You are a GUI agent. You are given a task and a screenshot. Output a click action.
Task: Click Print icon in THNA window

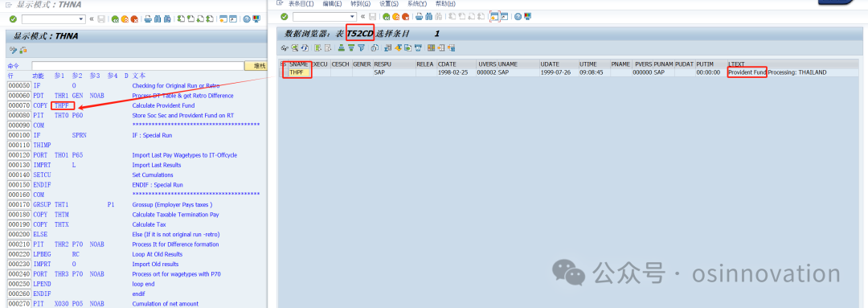[x=148, y=18]
